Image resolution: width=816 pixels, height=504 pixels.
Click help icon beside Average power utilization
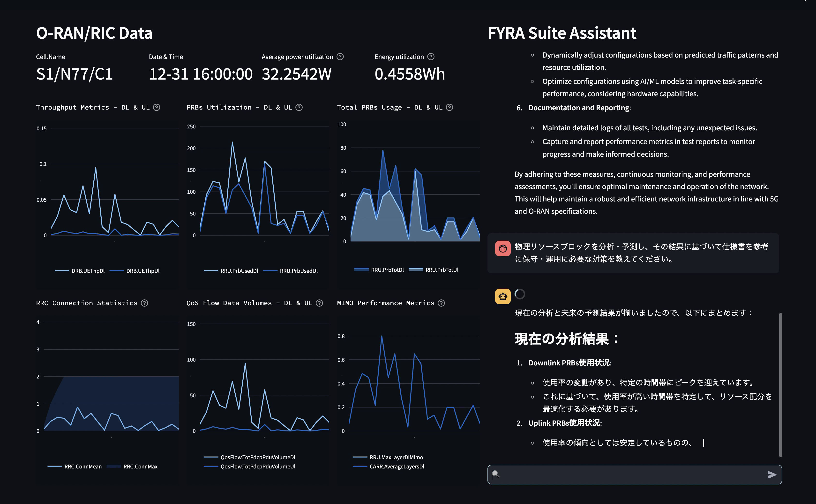pyautogui.click(x=340, y=57)
